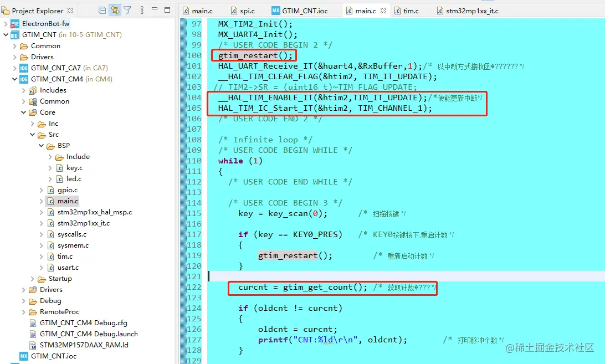Collapse the GTIM_CNT_CM4 project
Image resolution: width=605 pixels, height=364 pixels.
click(14, 79)
